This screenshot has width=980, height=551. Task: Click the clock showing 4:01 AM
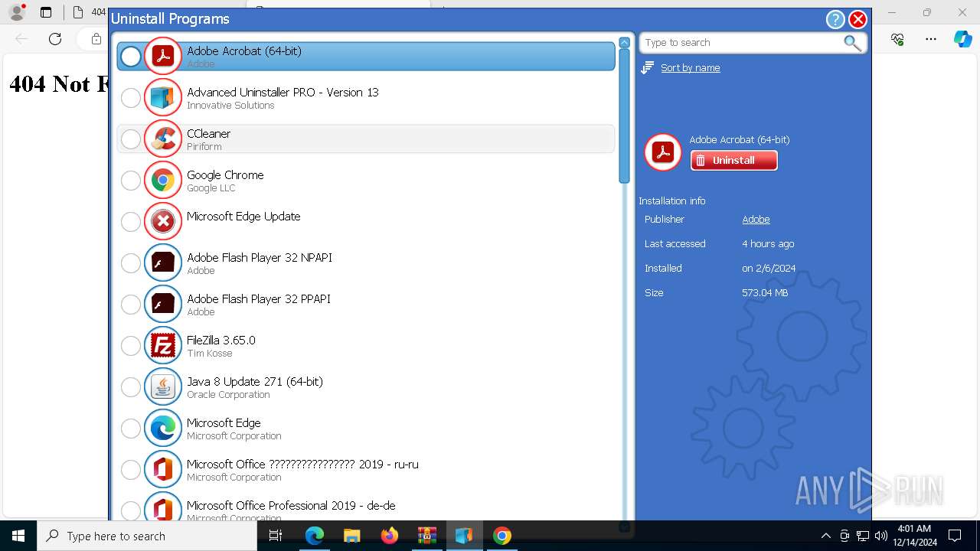coord(916,536)
